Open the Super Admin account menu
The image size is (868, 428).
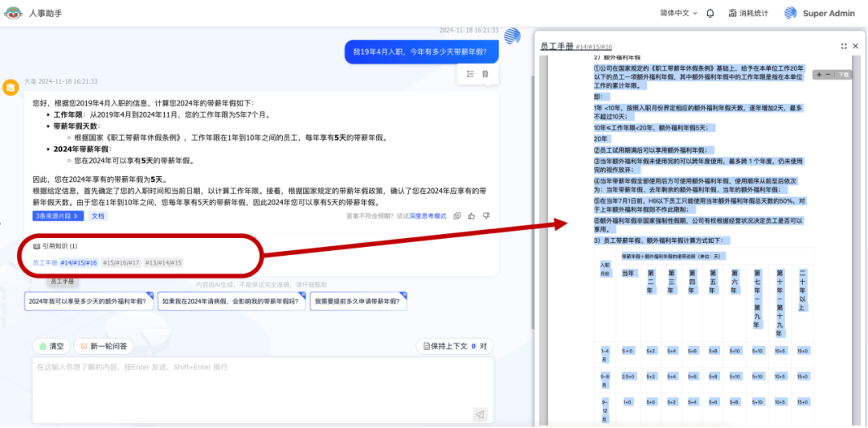(820, 13)
